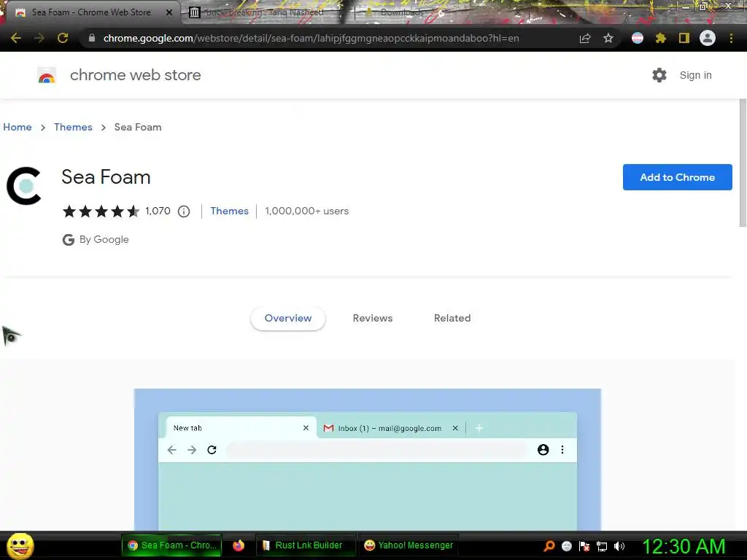Click the Chrome Web Store rainbow logo
747x560 pixels.
pos(47,75)
